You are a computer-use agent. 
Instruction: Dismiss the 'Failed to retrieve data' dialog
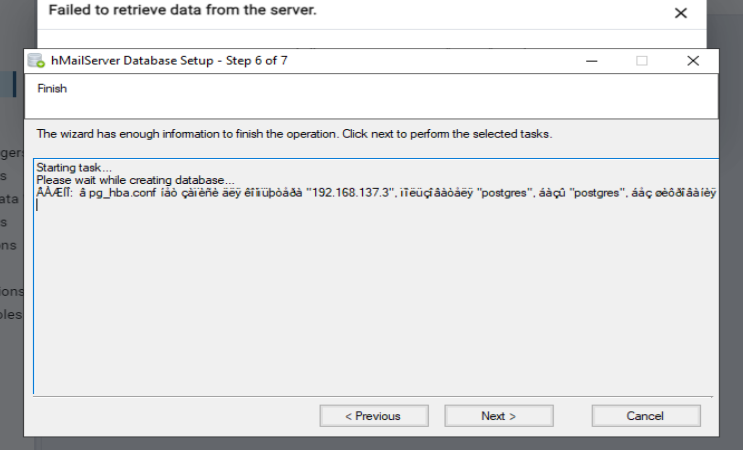(x=681, y=13)
